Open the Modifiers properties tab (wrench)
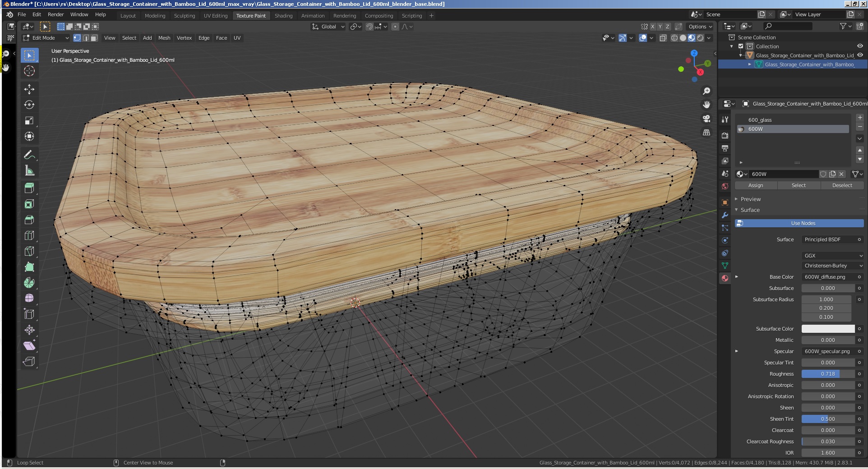 tap(725, 215)
